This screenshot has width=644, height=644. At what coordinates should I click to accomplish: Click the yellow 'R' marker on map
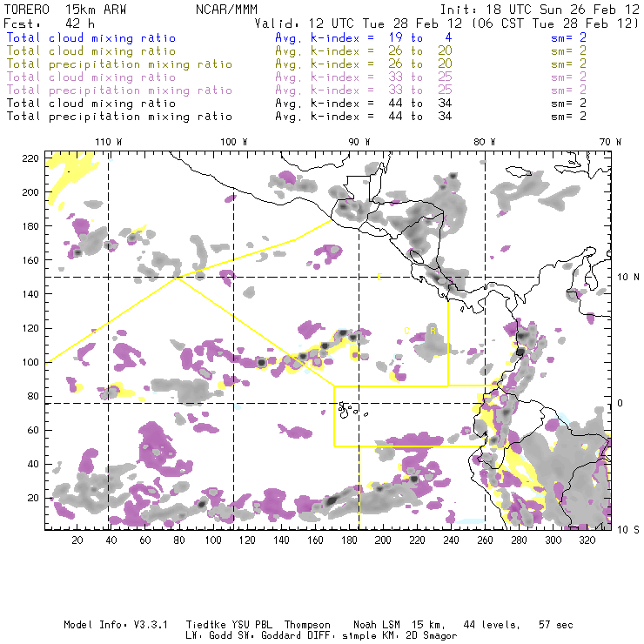point(433,331)
